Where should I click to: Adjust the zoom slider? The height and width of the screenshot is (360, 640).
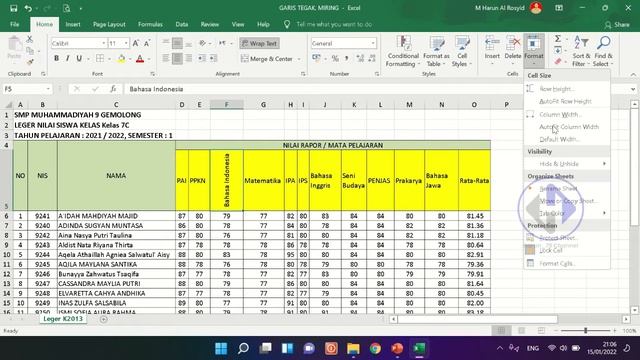click(x=585, y=331)
